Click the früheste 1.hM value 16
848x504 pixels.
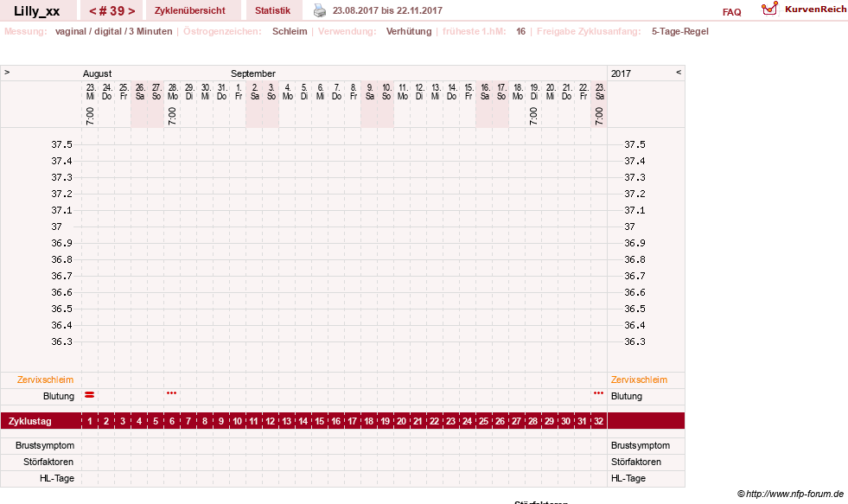tap(520, 31)
